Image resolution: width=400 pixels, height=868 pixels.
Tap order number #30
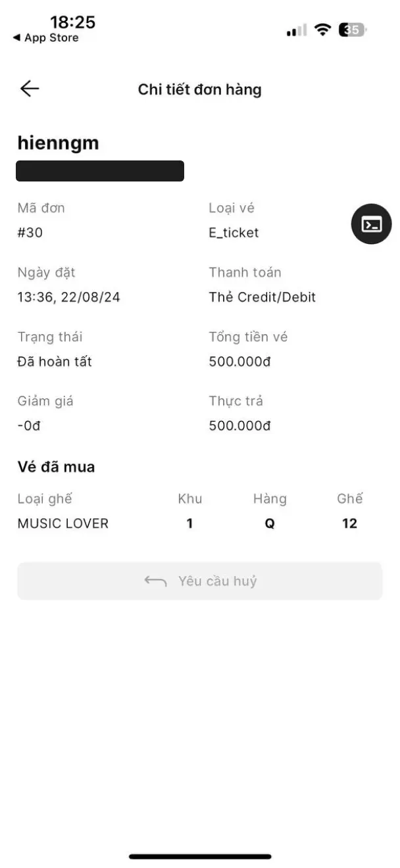click(30, 233)
